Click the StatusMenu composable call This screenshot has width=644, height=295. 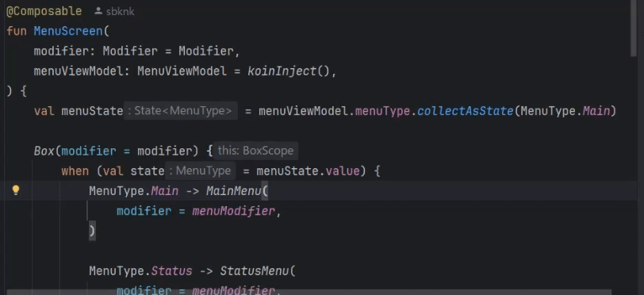tap(254, 271)
